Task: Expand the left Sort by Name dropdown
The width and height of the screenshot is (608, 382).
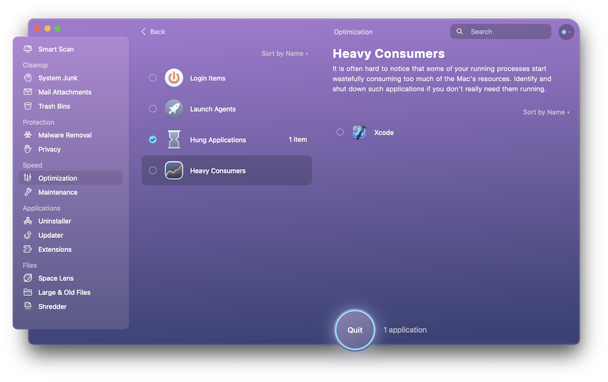Action: 285,54
